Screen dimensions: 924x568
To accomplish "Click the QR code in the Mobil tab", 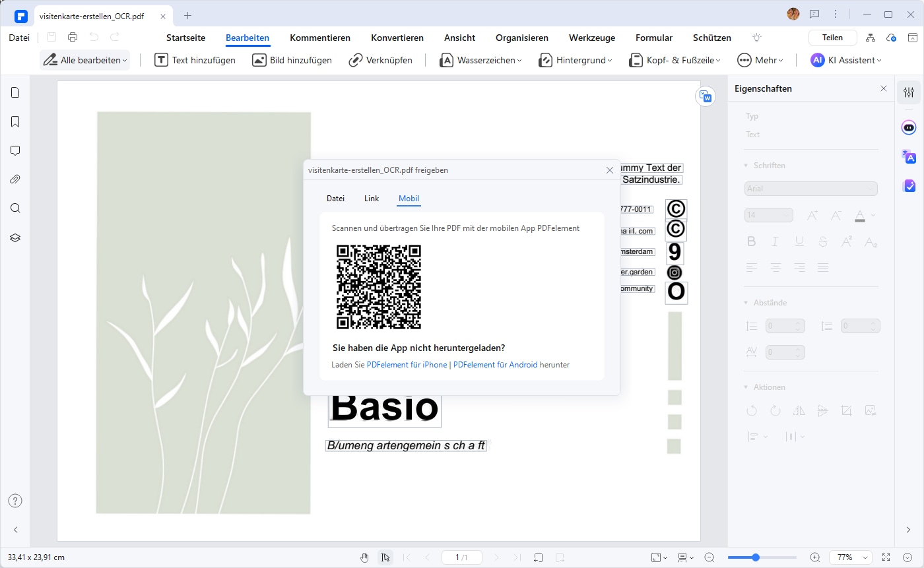I will coord(379,287).
